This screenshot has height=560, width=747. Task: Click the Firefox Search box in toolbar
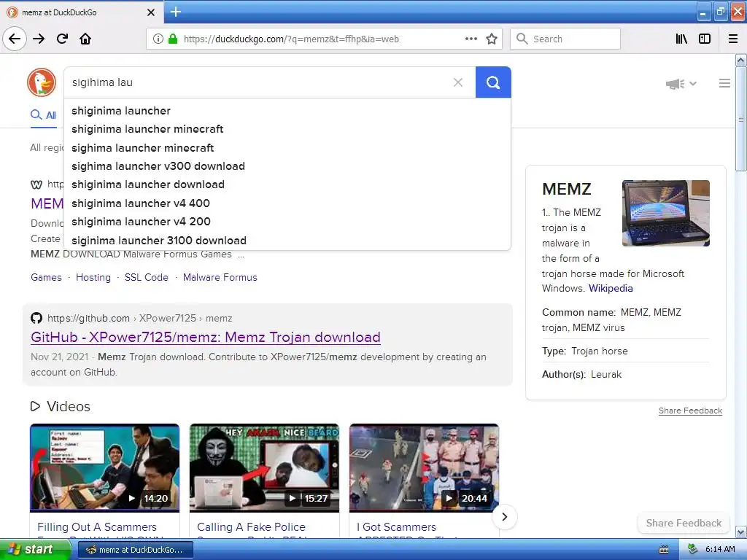[565, 39]
